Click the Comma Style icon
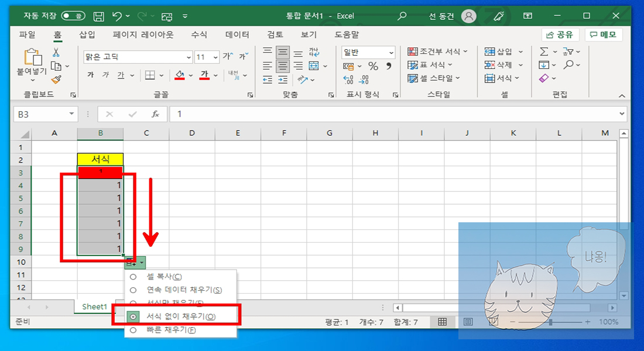This screenshot has height=351, width=644. point(389,66)
